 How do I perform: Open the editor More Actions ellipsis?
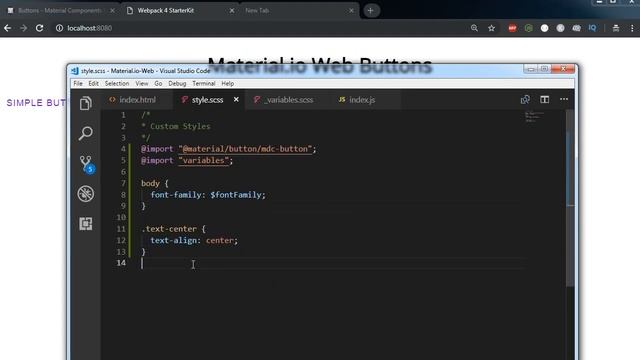click(x=564, y=99)
